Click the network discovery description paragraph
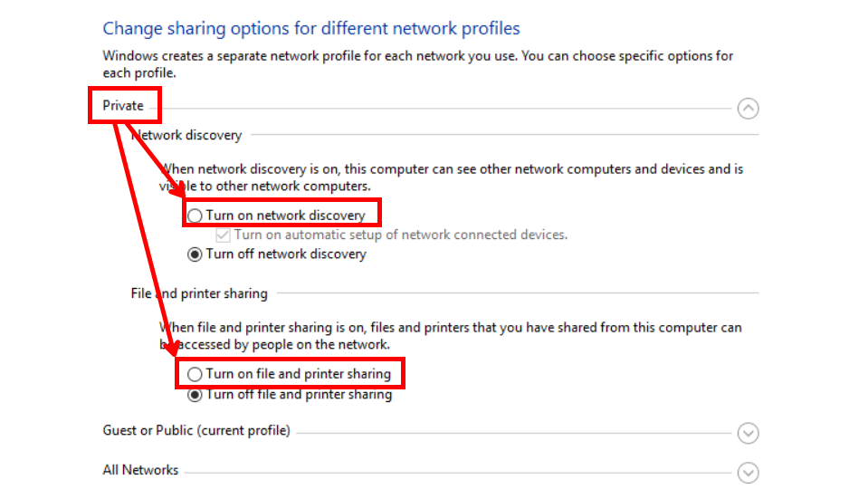868x489 pixels. pyautogui.click(x=451, y=177)
